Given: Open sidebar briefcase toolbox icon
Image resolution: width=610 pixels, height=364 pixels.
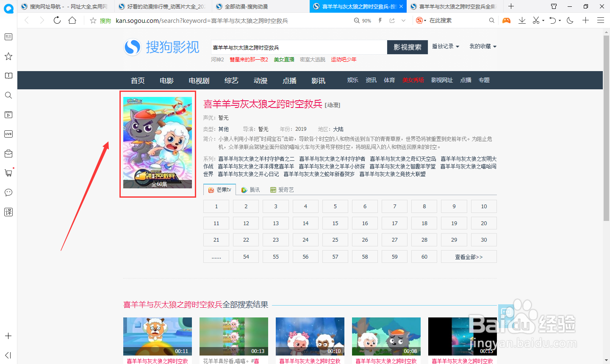Looking at the screenshot, I should [x=8, y=154].
